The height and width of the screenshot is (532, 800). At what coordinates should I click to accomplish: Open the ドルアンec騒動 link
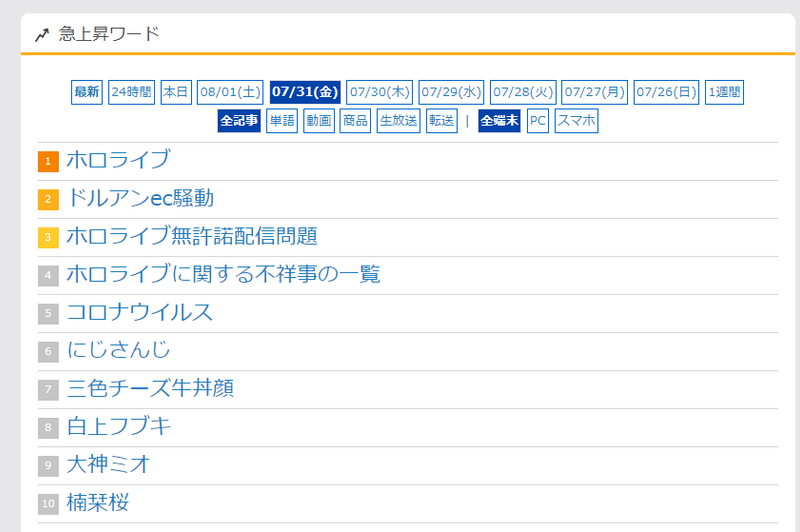(140, 198)
